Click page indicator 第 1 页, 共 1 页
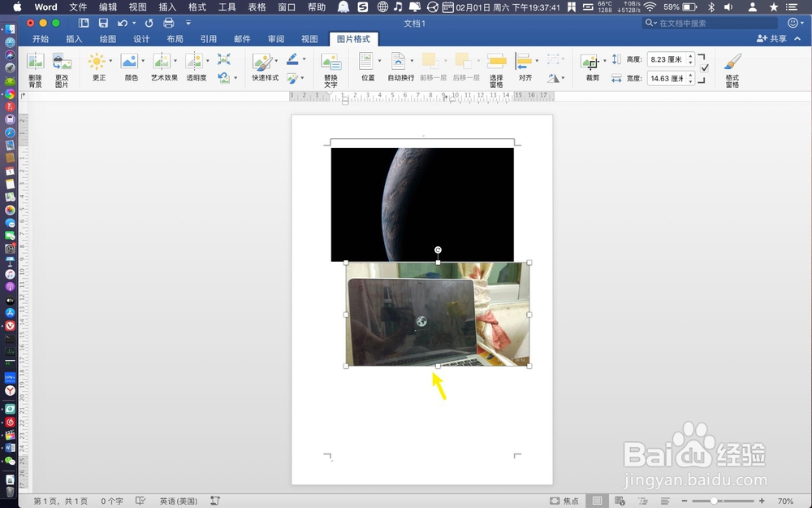This screenshot has width=812, height=508. pyautogui.click(x=60, y=501)
